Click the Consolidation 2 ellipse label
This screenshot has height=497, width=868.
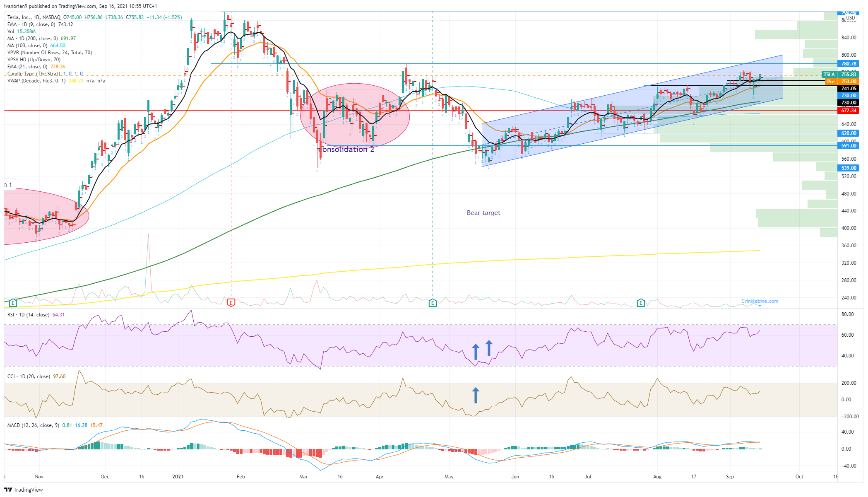pos(347,150)
